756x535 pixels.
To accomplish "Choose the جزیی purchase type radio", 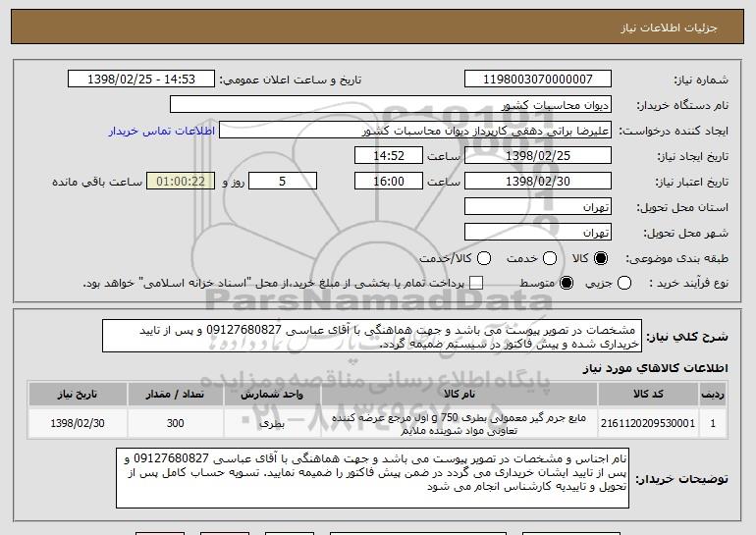I will click(623, 283).
